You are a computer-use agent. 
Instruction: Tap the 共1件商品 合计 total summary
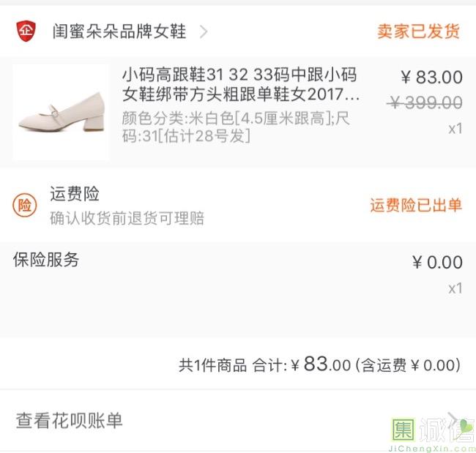319,364
